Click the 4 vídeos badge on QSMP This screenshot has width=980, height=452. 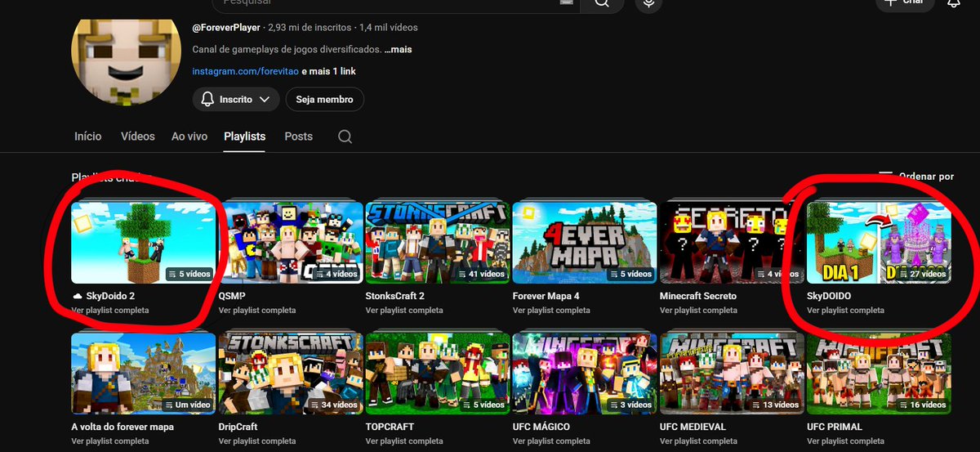(336, 274)
